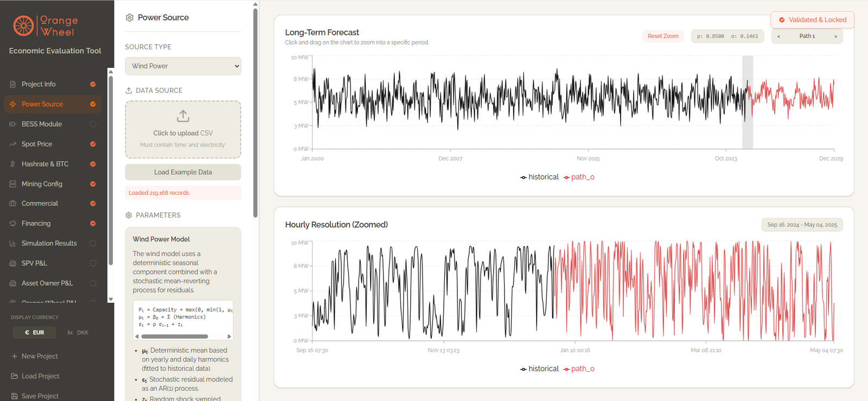
Task: Click the Path 1 label
Action: pyautogui.click(x=807, y=36)
